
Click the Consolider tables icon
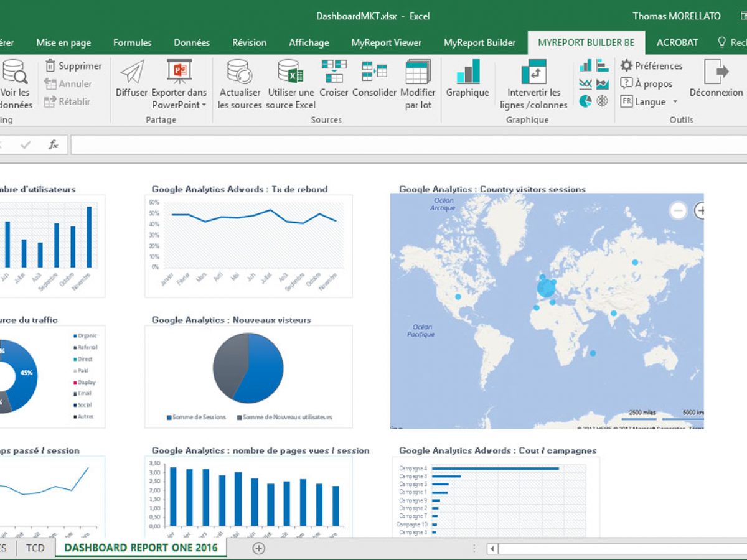375,70
